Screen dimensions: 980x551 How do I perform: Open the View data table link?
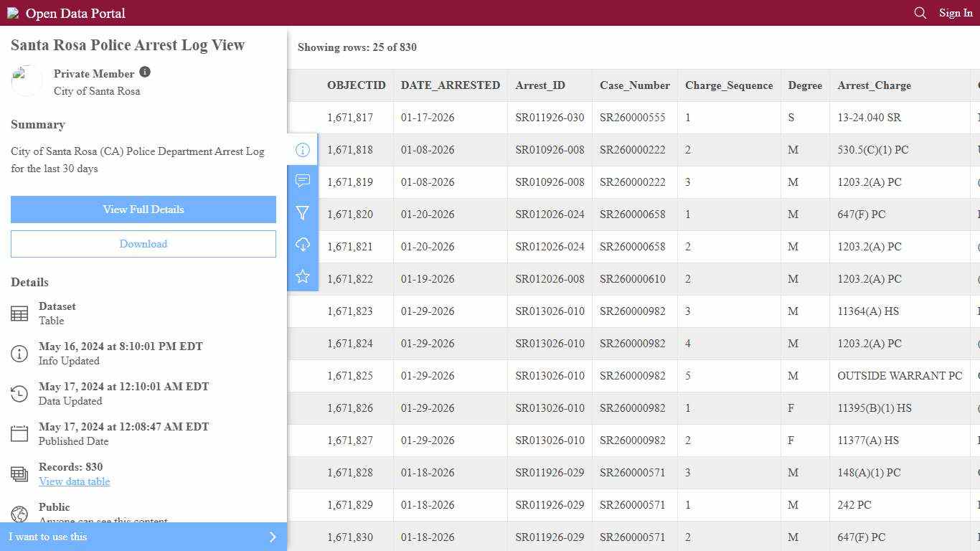[x=75, y=481]
